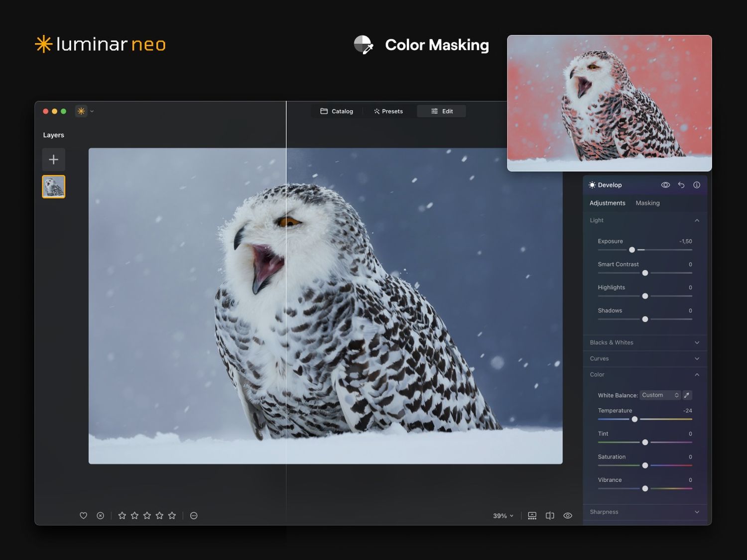The image size is (747, 560).
Task: Toggle the filmstrip view icon
Action: [x=532, y=516]
